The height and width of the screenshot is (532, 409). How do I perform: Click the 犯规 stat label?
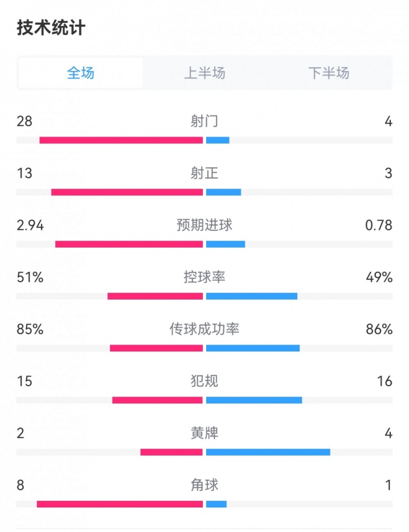coord(204,381)
